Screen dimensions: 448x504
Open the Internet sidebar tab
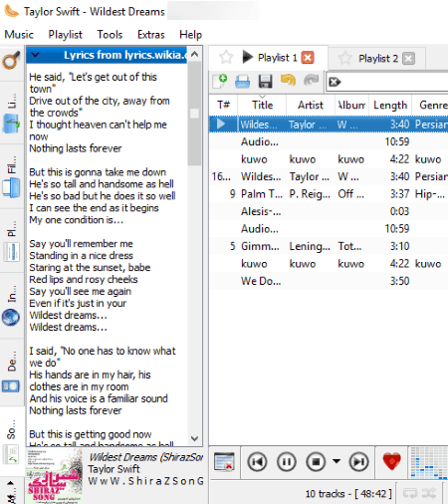12,306
